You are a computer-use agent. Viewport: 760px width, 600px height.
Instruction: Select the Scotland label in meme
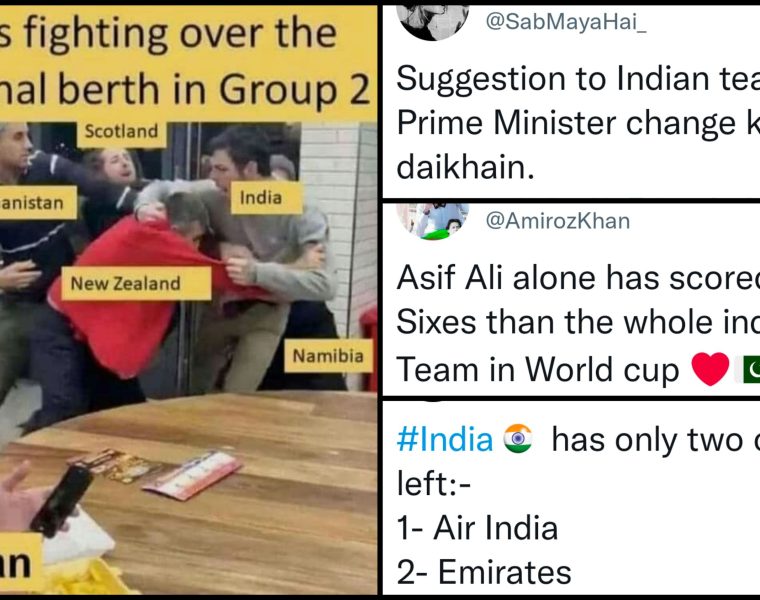(121, 131)
